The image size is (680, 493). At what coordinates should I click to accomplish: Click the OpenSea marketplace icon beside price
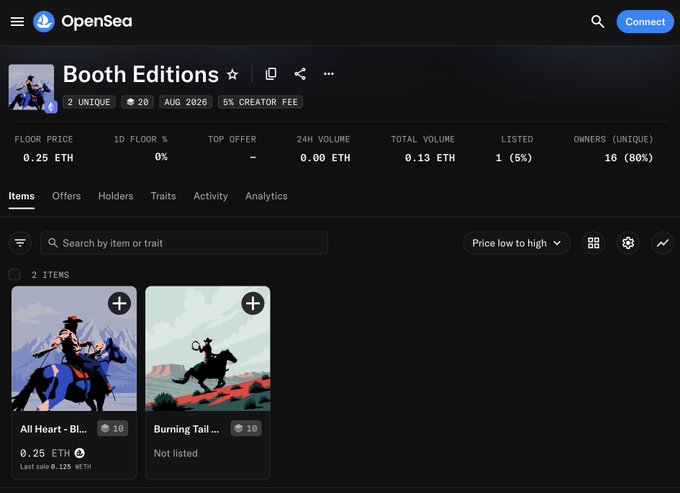[x=79, y=453]
